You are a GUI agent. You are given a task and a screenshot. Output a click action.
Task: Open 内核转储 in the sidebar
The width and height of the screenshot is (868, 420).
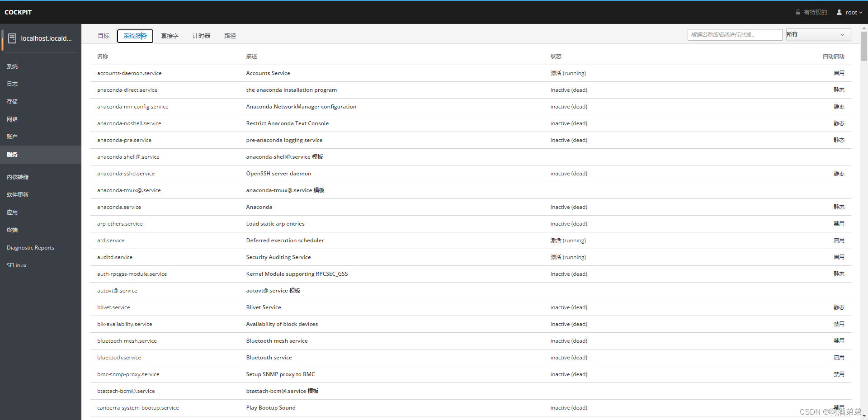click(x=41, y=177)
